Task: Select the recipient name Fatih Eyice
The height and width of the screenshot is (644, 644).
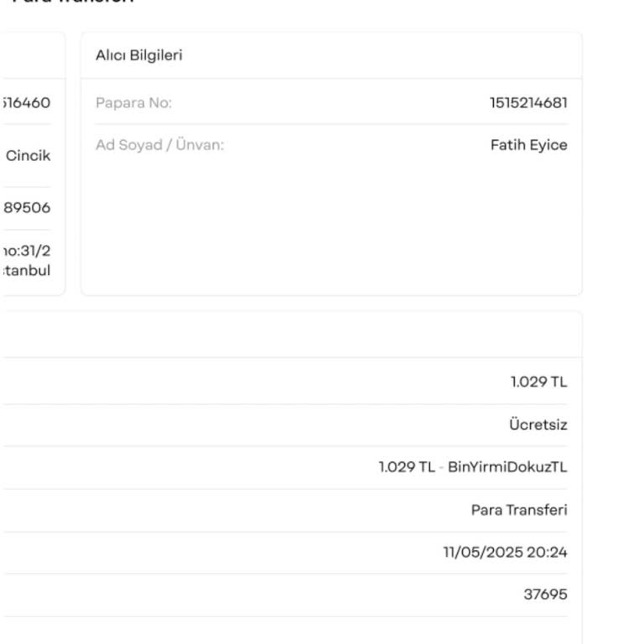Action: point(528,145)
